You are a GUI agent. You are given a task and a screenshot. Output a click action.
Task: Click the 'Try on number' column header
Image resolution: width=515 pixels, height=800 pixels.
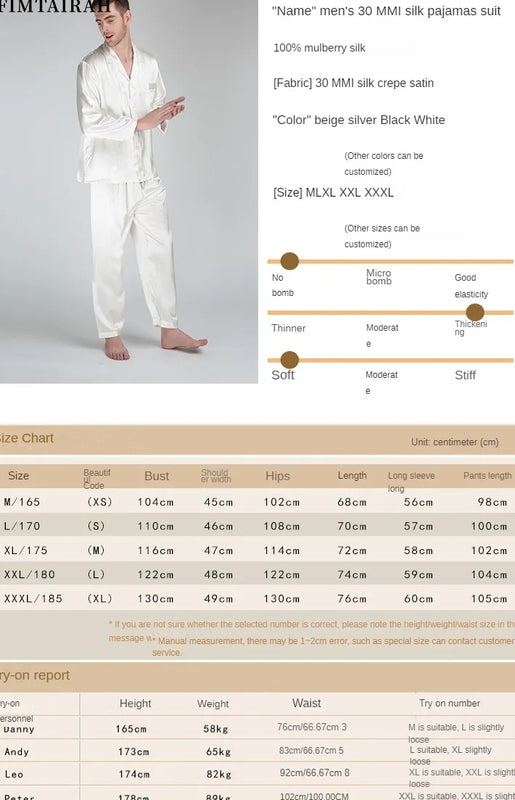(x=449, y=703)
